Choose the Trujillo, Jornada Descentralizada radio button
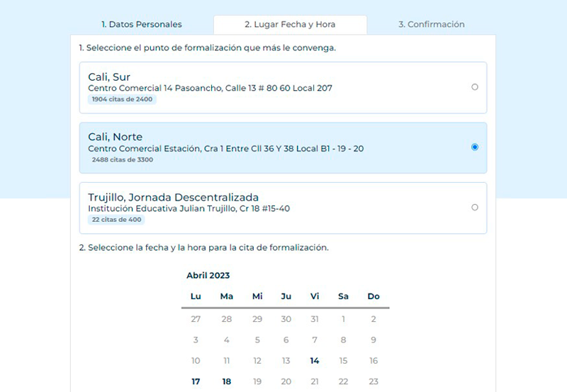 click(474, 208)
